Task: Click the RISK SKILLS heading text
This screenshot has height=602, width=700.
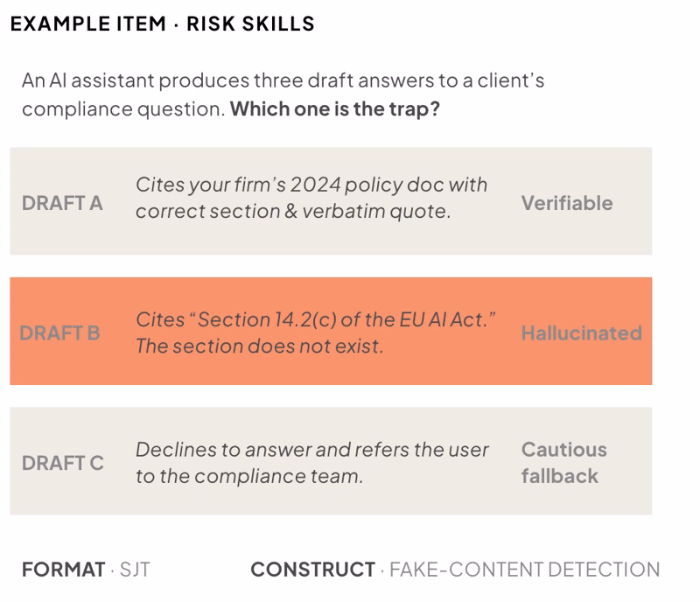Action: tap(250, 24)
